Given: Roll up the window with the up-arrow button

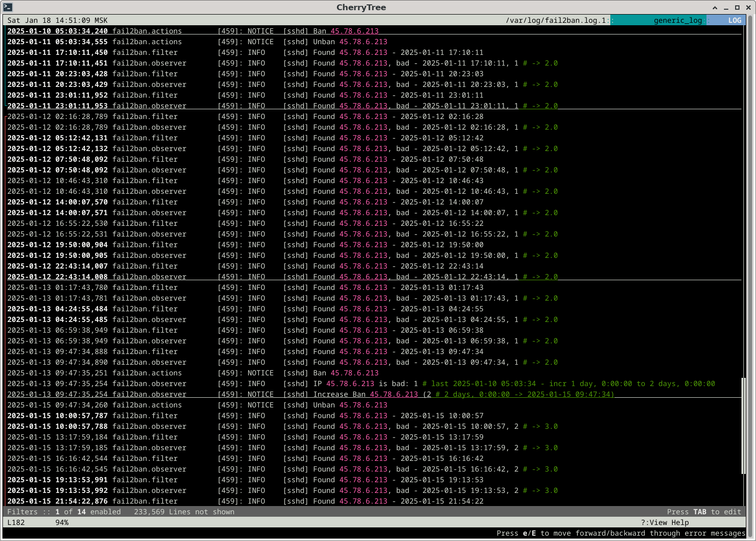Looking at the screenshot, I should (715, 7).
